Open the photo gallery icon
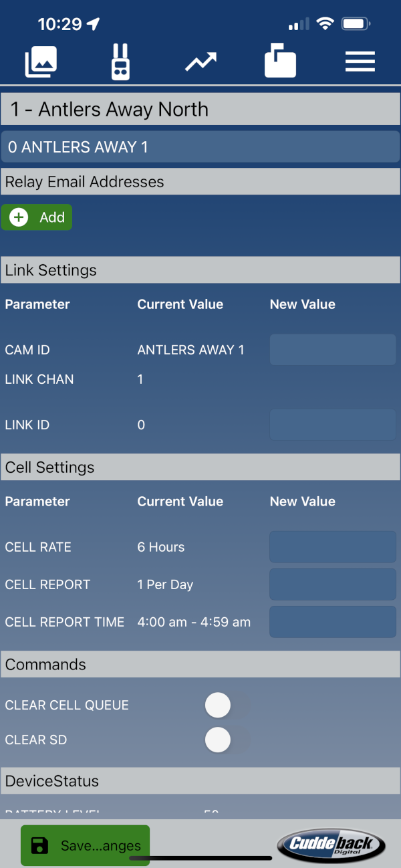This screenshot has width=401, height=868. point(41,62)
